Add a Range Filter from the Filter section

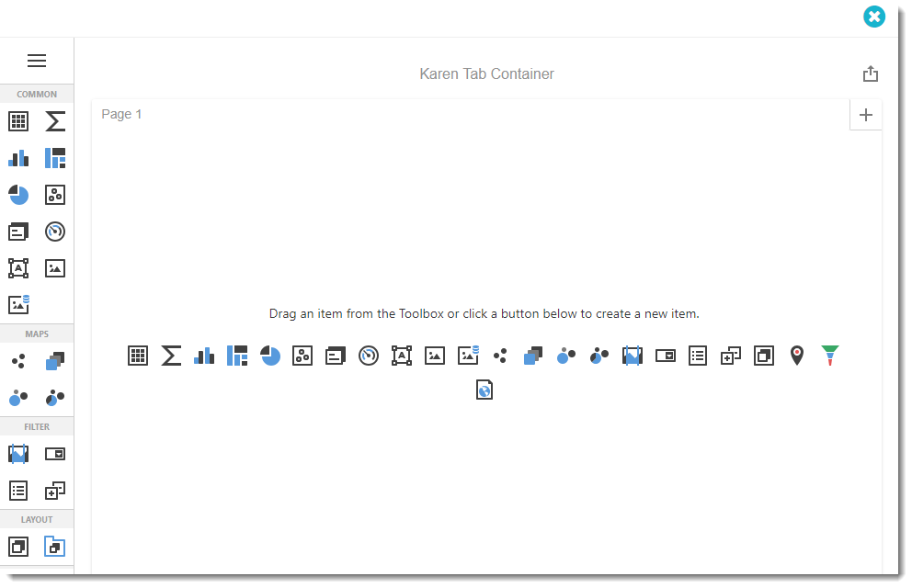[18, 453]
